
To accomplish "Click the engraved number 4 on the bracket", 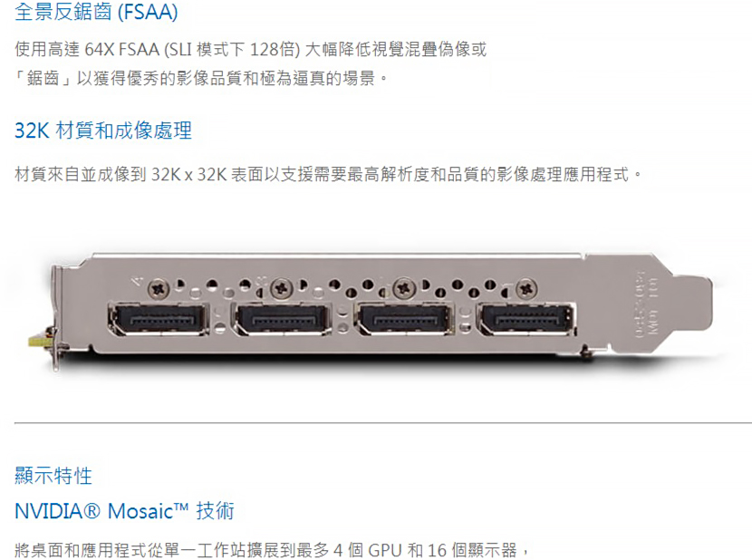I will 138,281.
